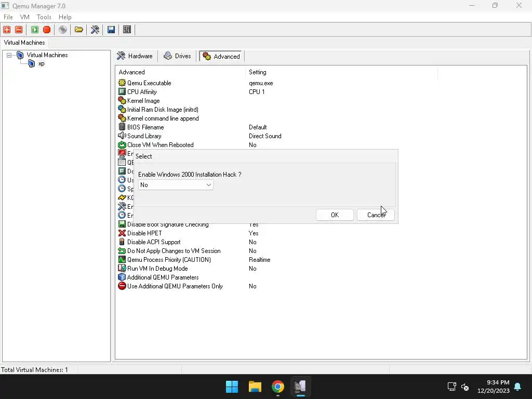Screen dimensions: 532x399
Task: Open the notification bell in system tray
Action: (517, 387)
